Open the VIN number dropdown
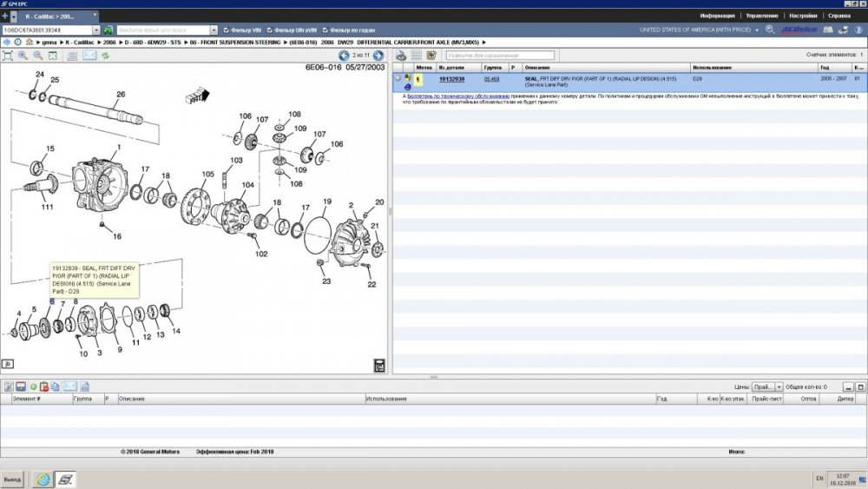 (x=96, y=30)
